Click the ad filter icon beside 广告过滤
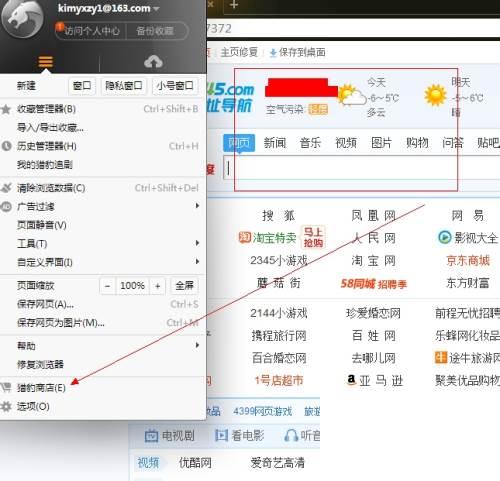Image resolution: width=500 pixels, height=481 pixels. pos(6,207)
